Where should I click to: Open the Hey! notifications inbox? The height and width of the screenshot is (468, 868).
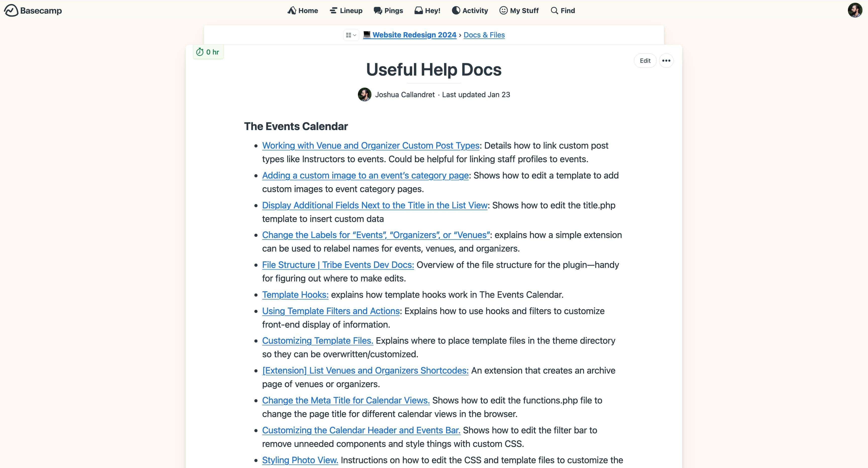(x=427, y=11)
